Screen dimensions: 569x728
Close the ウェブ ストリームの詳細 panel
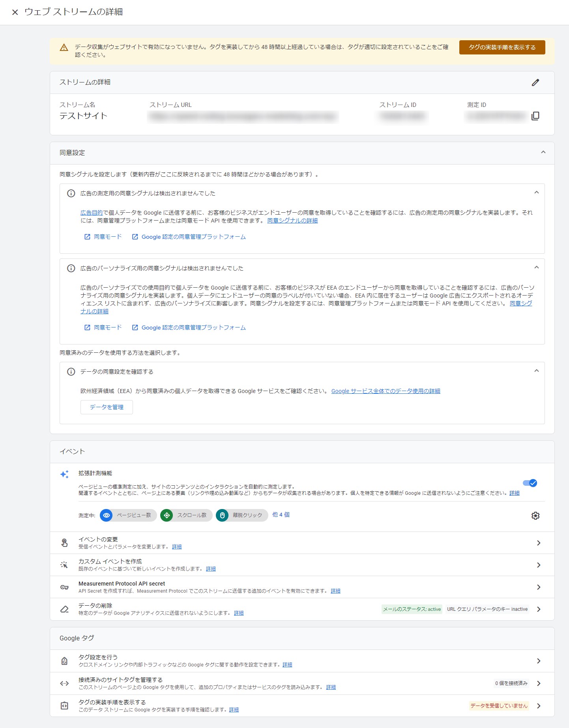(15, 12)
